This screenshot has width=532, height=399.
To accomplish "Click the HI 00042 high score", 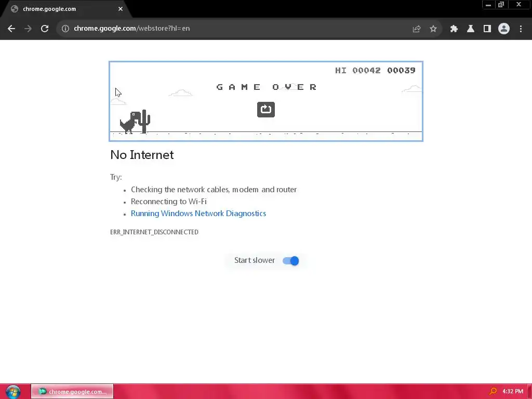I will tap(357, 70).
